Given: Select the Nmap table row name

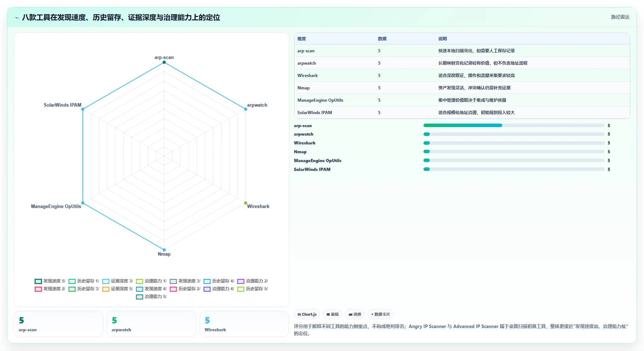Looking at the screenshot, I should 303,88.
